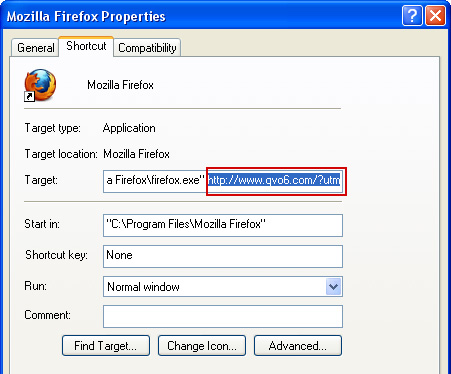Open the Compatibility tab
The width and height of the screenshot is (451, 374).
pos(147,48)
